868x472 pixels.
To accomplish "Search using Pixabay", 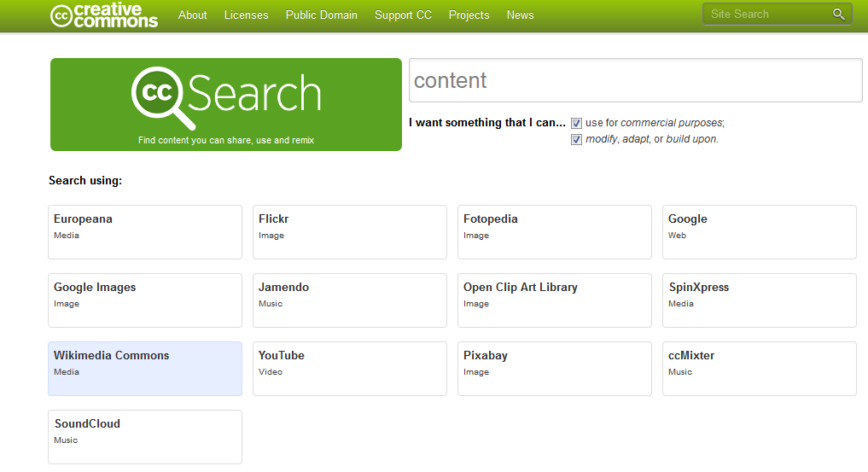I will (x=555, y=369).
